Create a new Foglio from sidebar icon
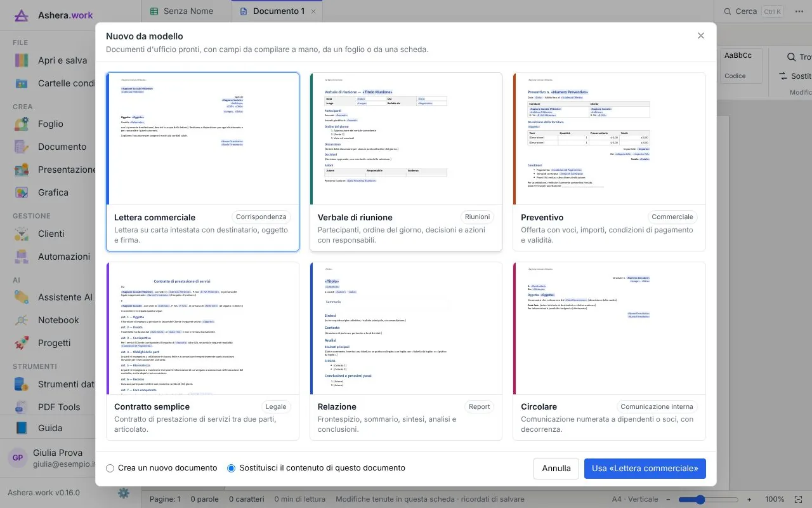The width and height of the screenshot is (812, 508). pos(22,124)
